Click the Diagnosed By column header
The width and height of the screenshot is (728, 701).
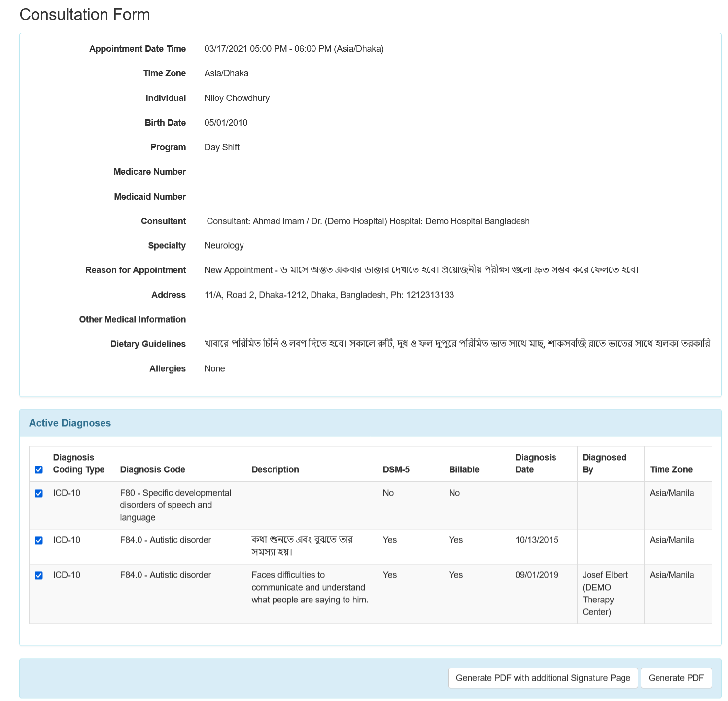[x=604, y=464]
